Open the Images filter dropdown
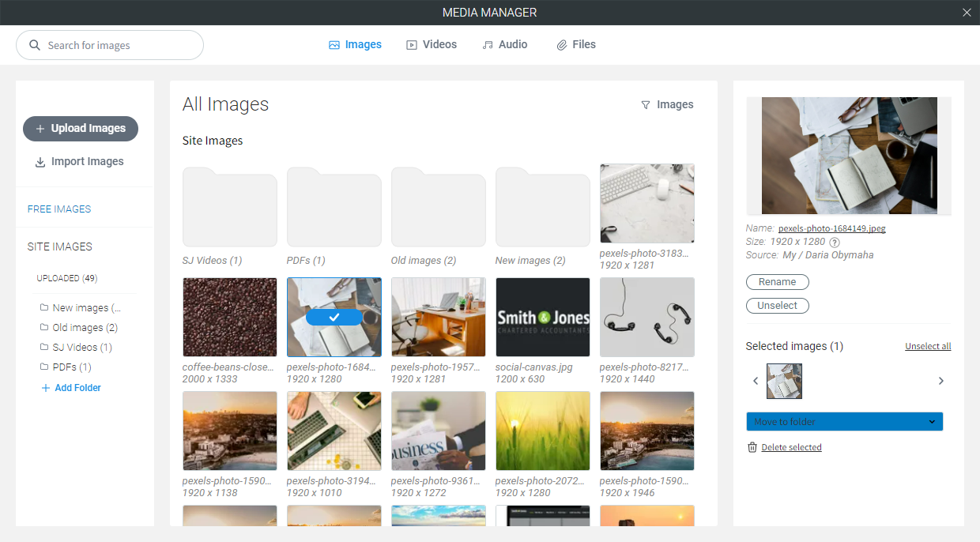The image size is (980, 542). pos(667,104)
